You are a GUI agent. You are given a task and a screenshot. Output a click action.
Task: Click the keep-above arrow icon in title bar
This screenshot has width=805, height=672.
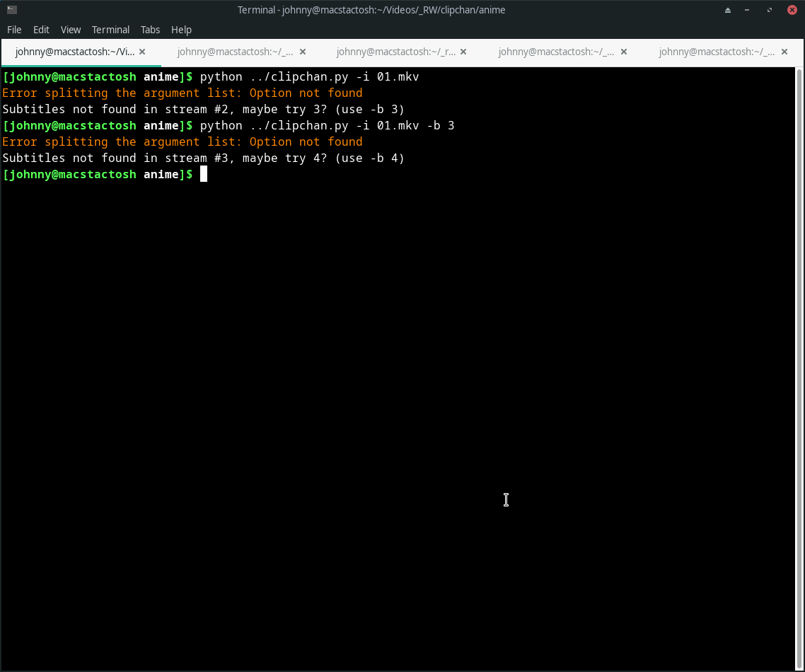tap(727, 11)
